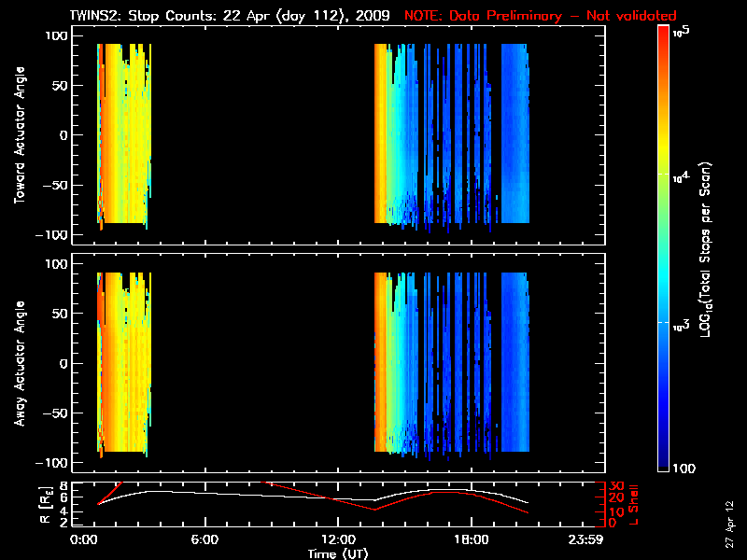Click the 6:00 time axis tick label

[204, 540]
